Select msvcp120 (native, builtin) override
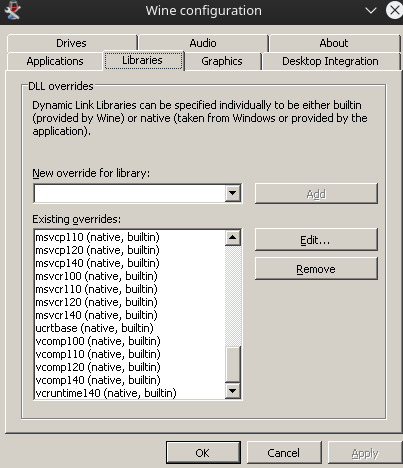Viewport: 403px width, 468px height. [x=130, y=250]
